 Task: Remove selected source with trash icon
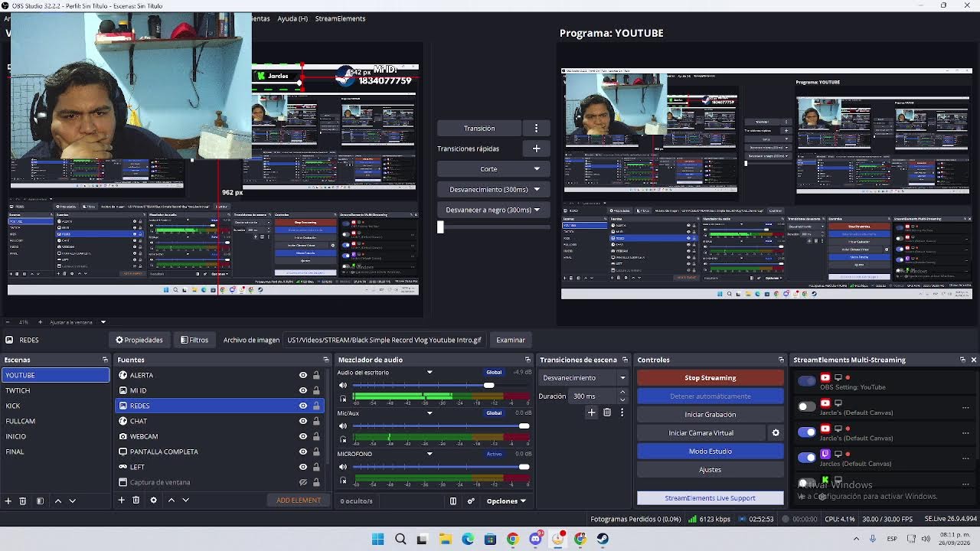pos(136,500)
